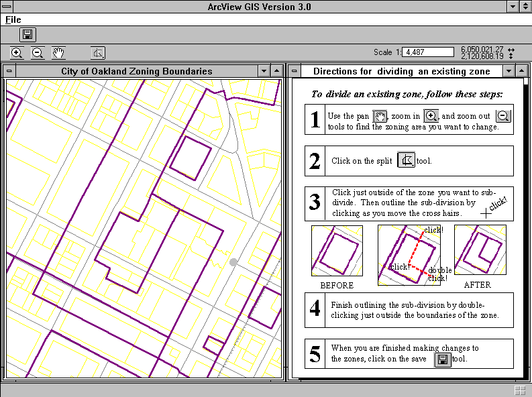The image size is (532, 397).
Task: Minimize the Directions for dividing window
Action: (509, 71)
